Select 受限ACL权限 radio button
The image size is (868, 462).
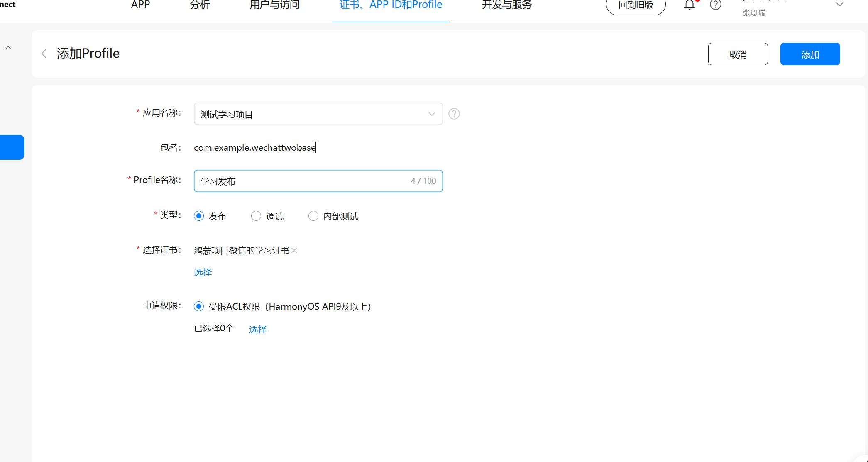point(199,306)
